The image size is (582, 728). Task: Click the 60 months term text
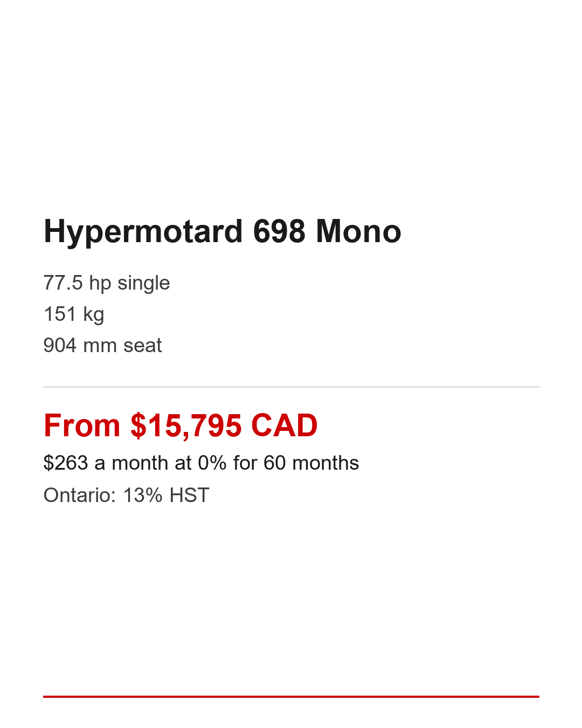(x=311, y=463)
